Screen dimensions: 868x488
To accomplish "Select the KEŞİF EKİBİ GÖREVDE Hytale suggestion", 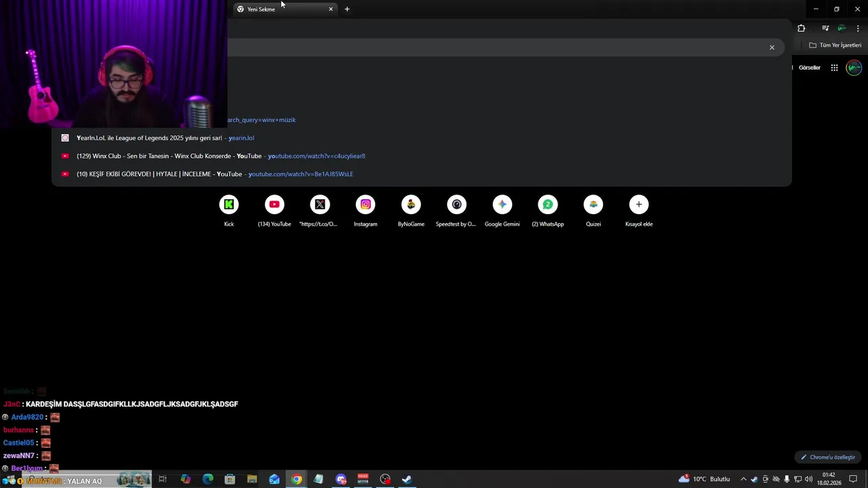I will click(422, 174).
